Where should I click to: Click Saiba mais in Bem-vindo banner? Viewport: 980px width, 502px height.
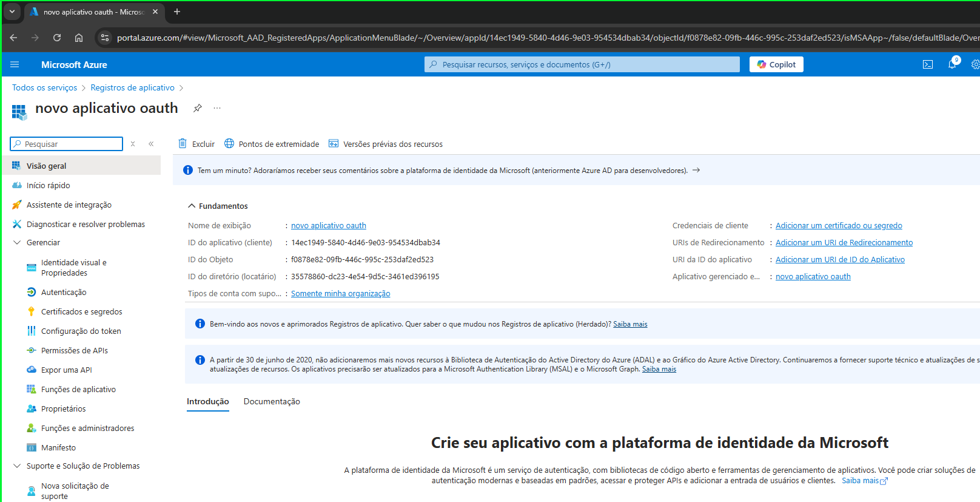click(x=630, y=324)
